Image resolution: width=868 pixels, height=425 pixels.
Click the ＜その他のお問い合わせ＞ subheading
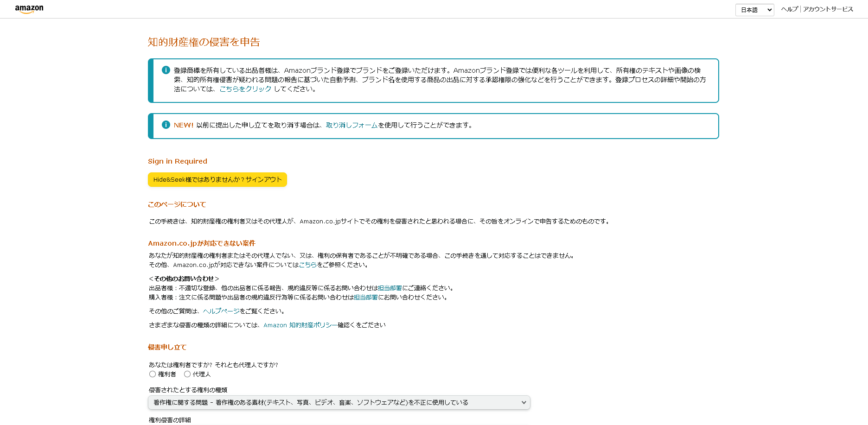click(x=184, y=279)
